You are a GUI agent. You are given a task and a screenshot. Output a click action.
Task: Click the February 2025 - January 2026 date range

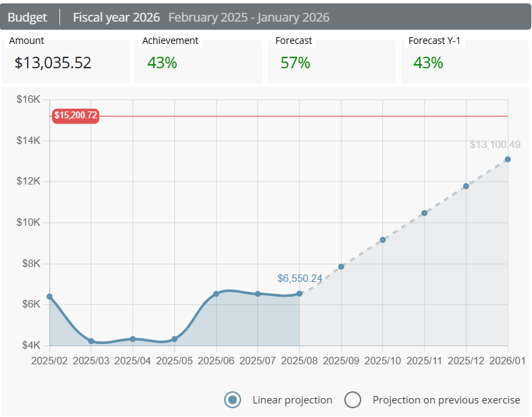tap(249, 17)
